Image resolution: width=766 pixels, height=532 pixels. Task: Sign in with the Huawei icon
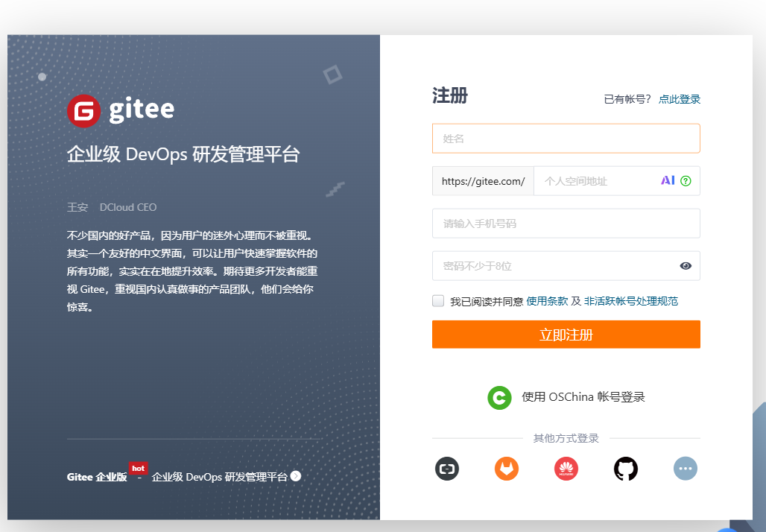coord(566,469)
